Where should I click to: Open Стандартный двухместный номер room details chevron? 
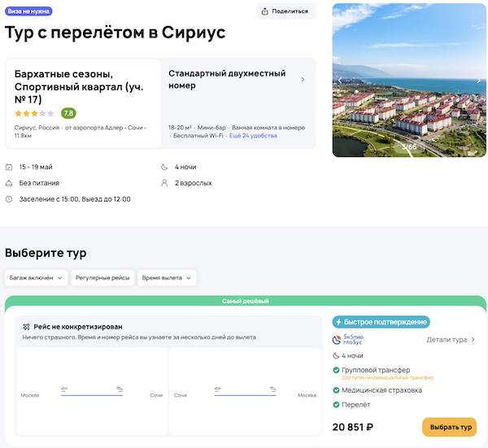pyautogui.click(x=303, y=80)
